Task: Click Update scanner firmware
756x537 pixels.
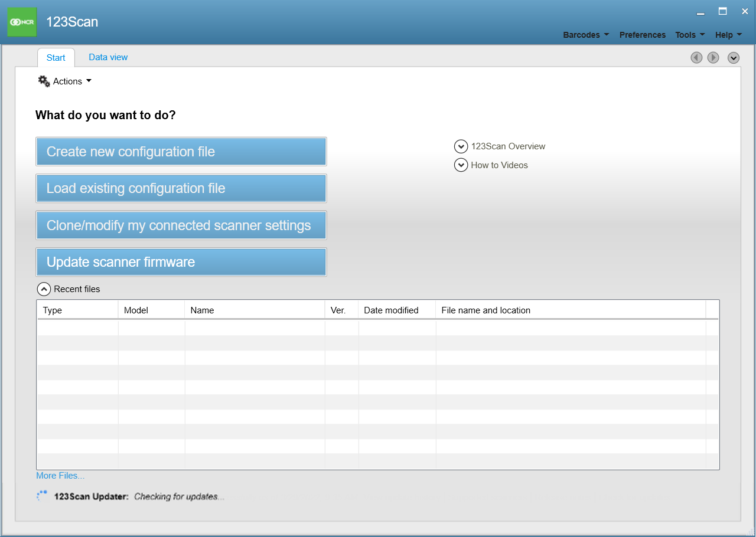Action: pyautogui.click(x=181, y=262)
